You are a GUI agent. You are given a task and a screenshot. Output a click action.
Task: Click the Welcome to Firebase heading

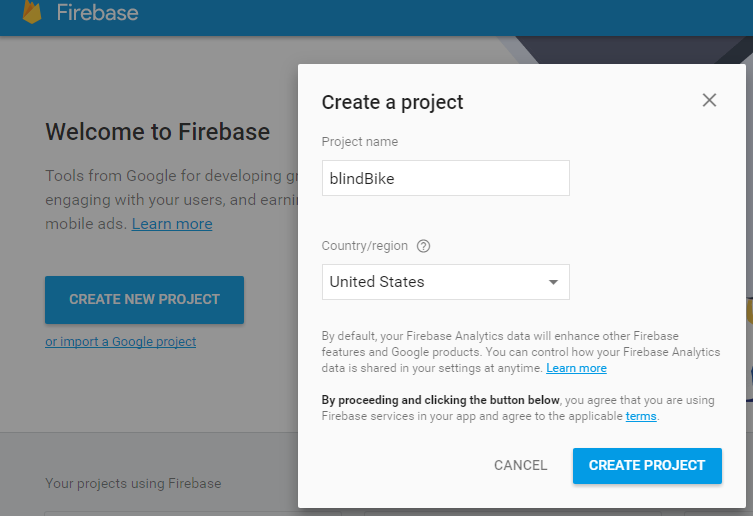click(x=158, y=132)
